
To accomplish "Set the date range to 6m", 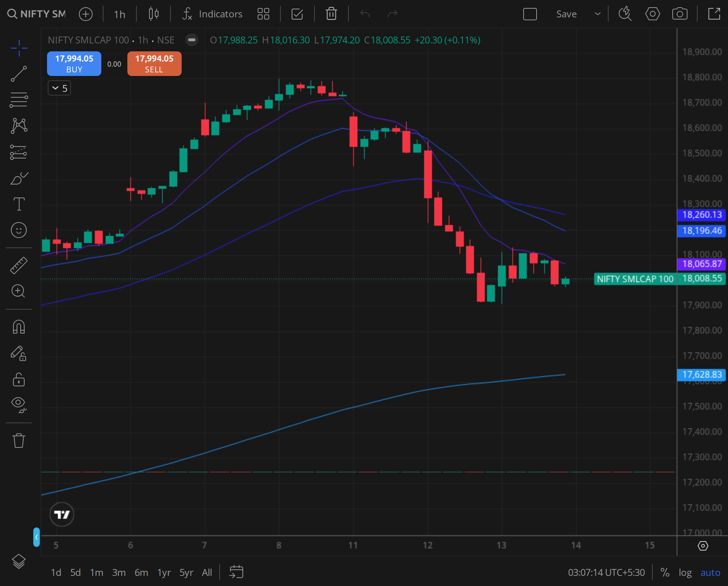I will pyautogui.click(x=141, y=573).
